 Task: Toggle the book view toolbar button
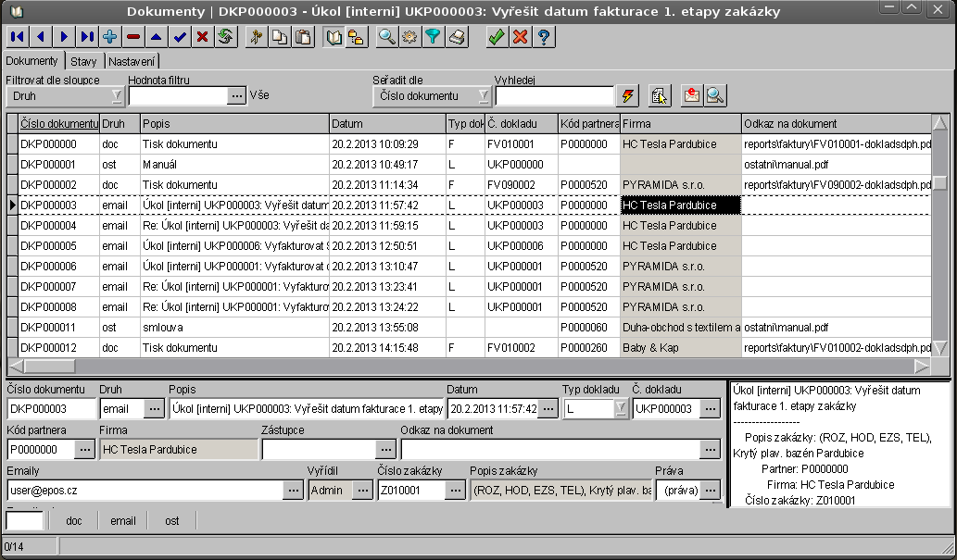pyautogui.click(x=334, y=37)
